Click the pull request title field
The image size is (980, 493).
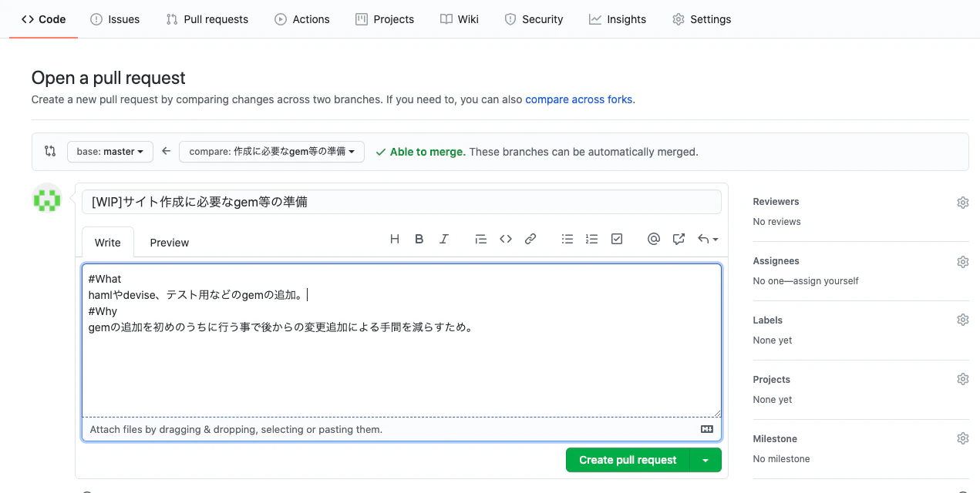pyautogui.click(x=402, y=202)
